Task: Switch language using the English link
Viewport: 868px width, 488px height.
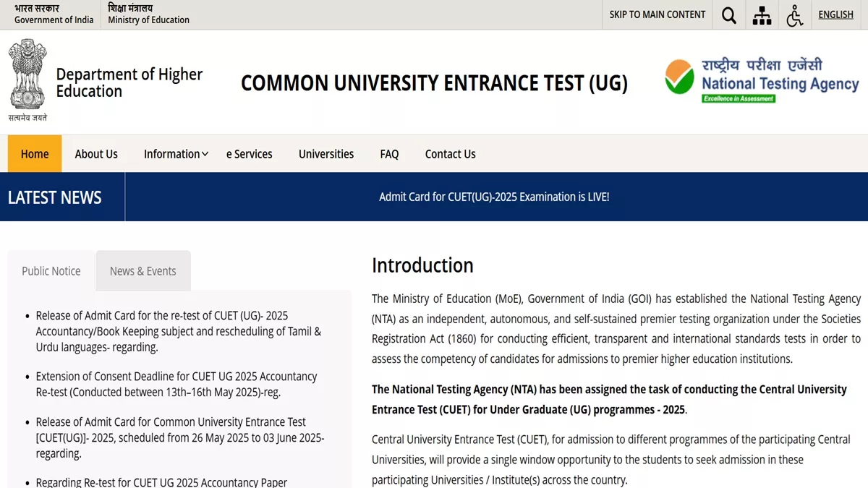Action: pos(835,14)
